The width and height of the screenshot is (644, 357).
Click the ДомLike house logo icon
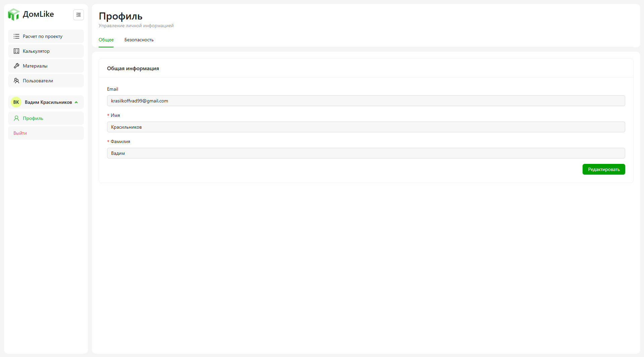pos(14,14)
